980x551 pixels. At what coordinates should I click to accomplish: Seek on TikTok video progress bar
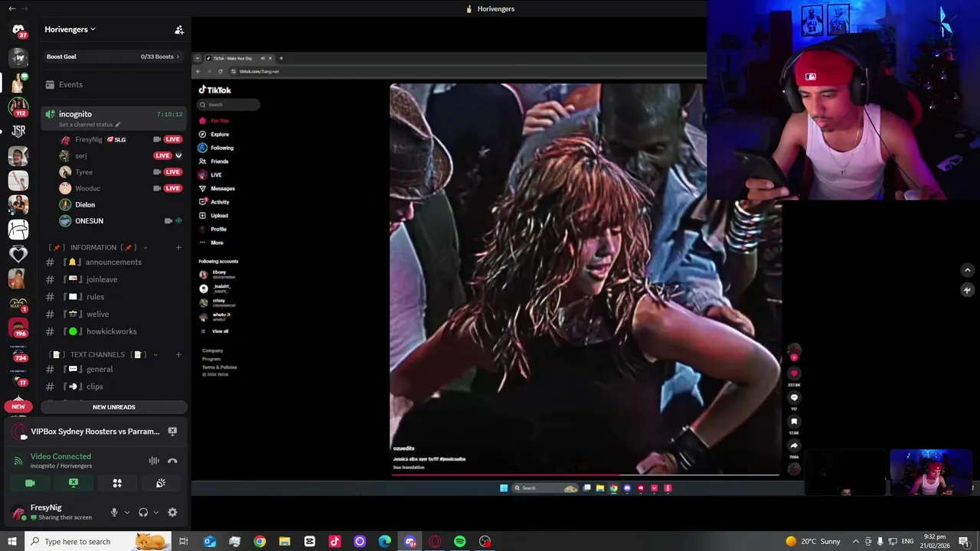(x=585, y=474)
